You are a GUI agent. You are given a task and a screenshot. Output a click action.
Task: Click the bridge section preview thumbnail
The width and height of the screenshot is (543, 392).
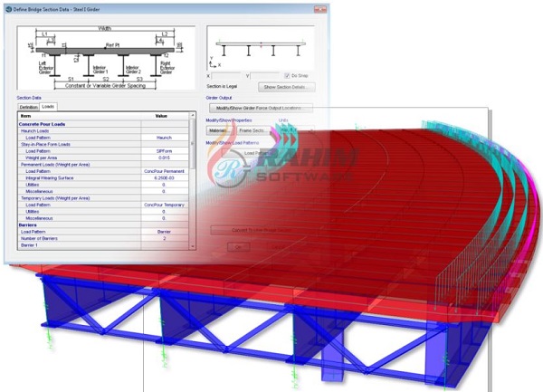tap(261, 48)
